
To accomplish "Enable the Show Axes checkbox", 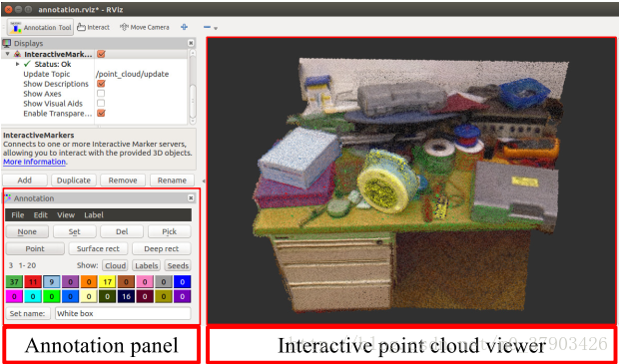I will (x=101, y=94).
